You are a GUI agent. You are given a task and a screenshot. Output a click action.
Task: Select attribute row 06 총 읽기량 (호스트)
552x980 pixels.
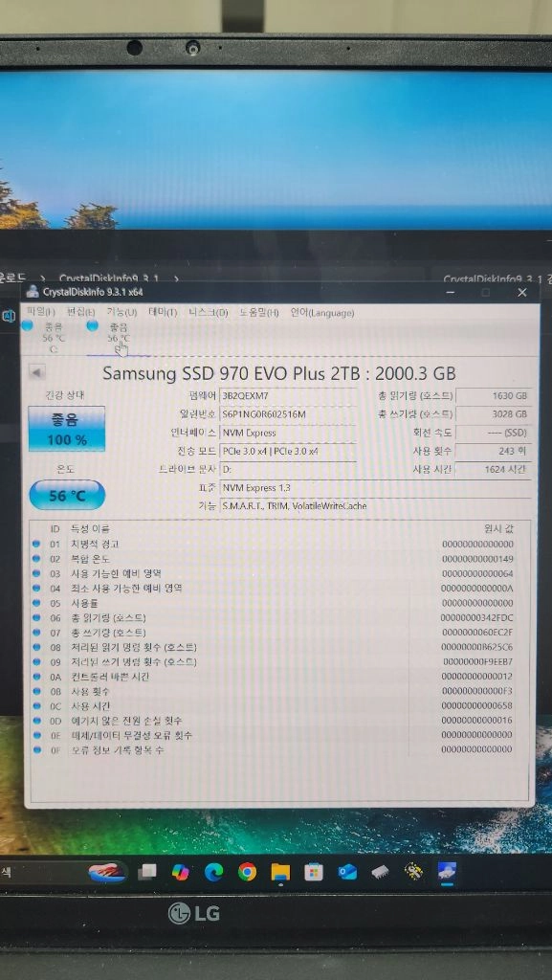click(273, 617)
